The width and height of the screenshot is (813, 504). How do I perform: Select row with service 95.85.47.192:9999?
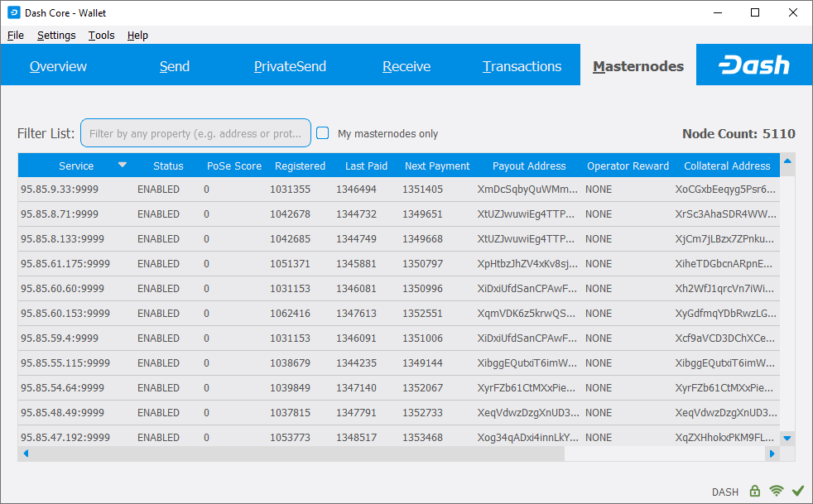tap(399, 437)
